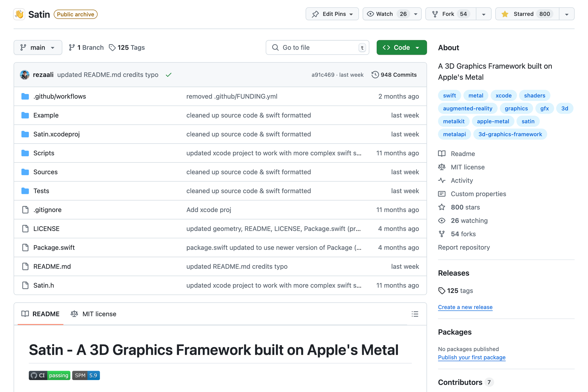The width and height of the screenshot is (588, 392).
Task: Click the Satin repository waving-hand avatar
Action: (19, 14)
